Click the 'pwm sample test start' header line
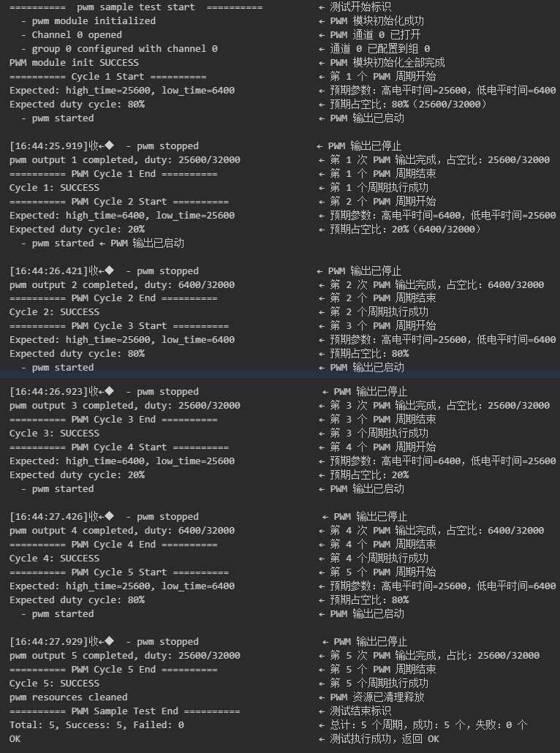Image resolution: width=560 pixels, height=753 pixels. 136,7
